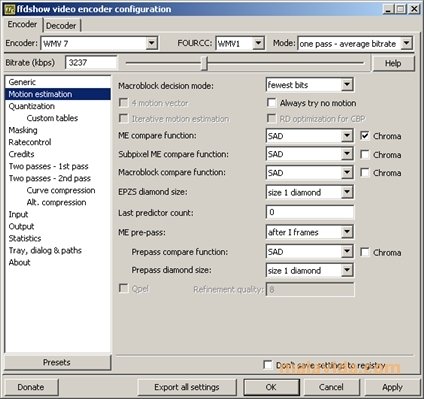Click the Help button

[393, 63]
